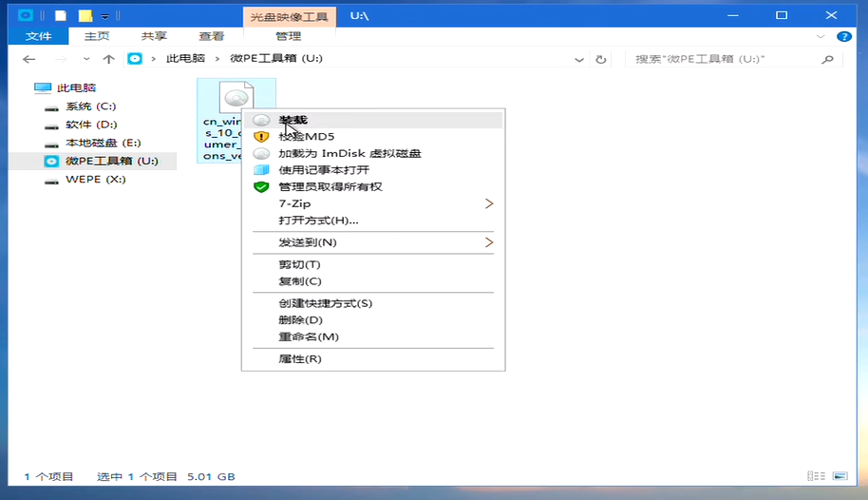Select the cn_windows_10 ISO file thumbnail
Image resolution: width=868 pixels, height=500 pixels.
click(236, 97)
